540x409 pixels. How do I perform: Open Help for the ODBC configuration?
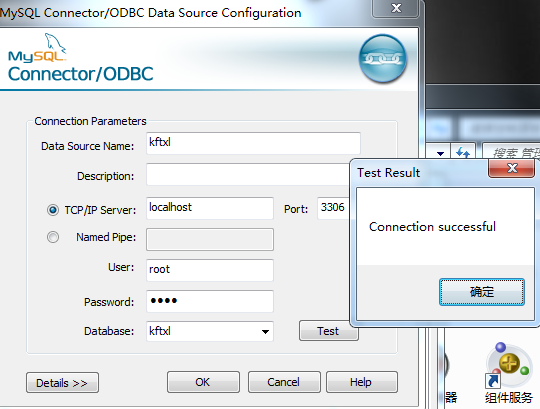pyautogui.click(x=362, y=382)
